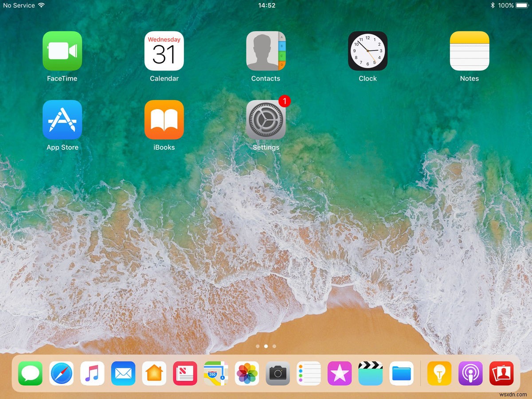The width and height of the screenshot is (532, 399).
Task: Launch the Clock app
Action: 368,51
